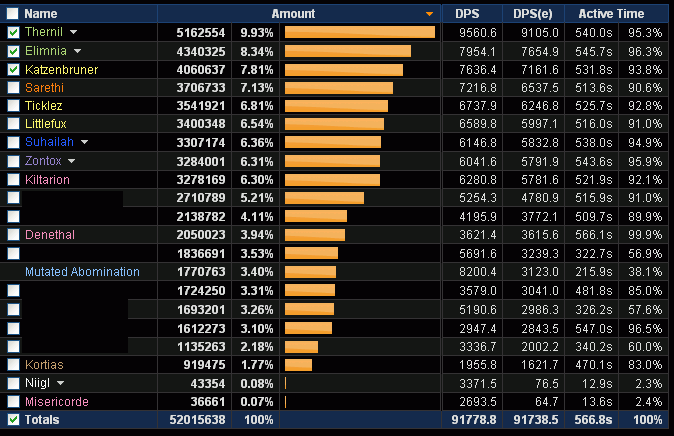Click Thernil's orange damage amount bar
674x436 pixels.
[x=359, y=33]
